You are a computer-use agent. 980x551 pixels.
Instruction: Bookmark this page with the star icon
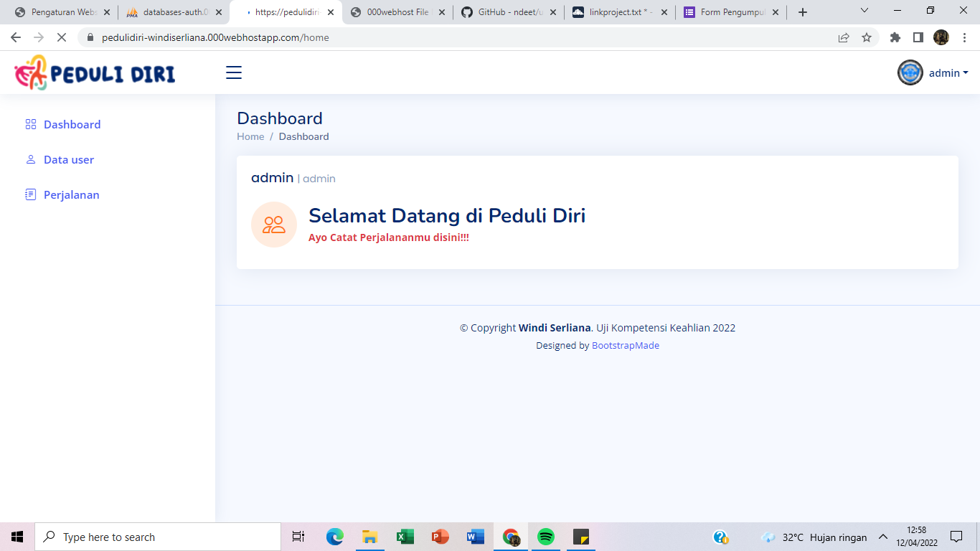point(867,37)
